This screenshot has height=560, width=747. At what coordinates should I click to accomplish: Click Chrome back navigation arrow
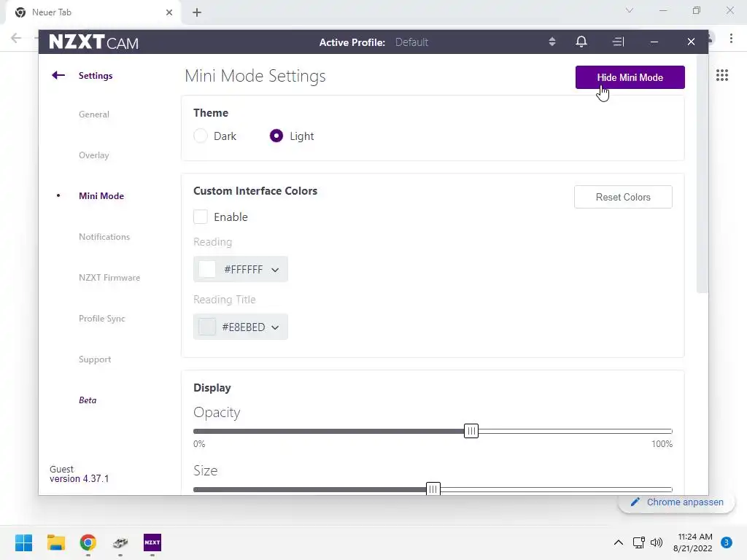pyautogui.click(x=16, y=38)
